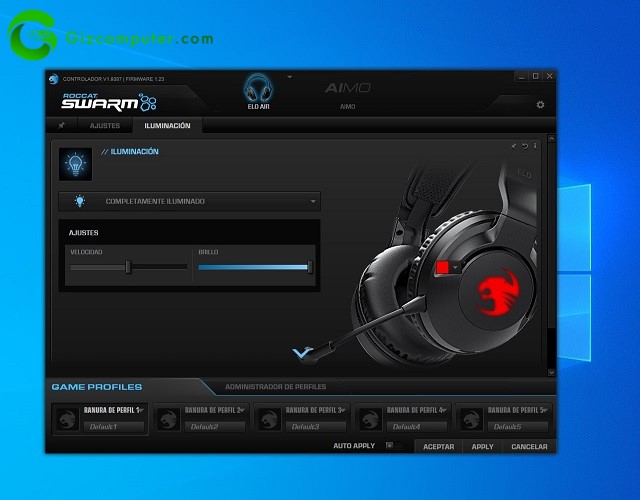Click the Roccat Swarm logo
640x500 pixels.
pyautogui.click(x=108, y=102)
